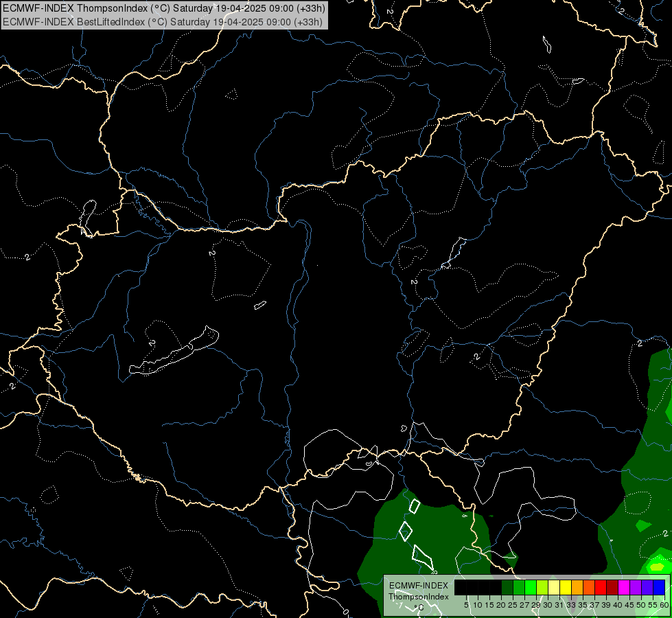This screenshot has width=672, height=618.
Task: Click the legend tick value 30
Action: click(548, 605)
